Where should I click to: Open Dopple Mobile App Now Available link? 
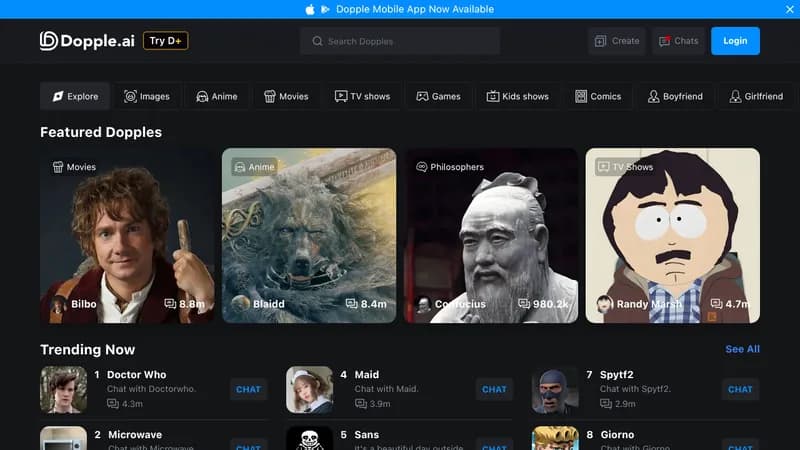415,9
